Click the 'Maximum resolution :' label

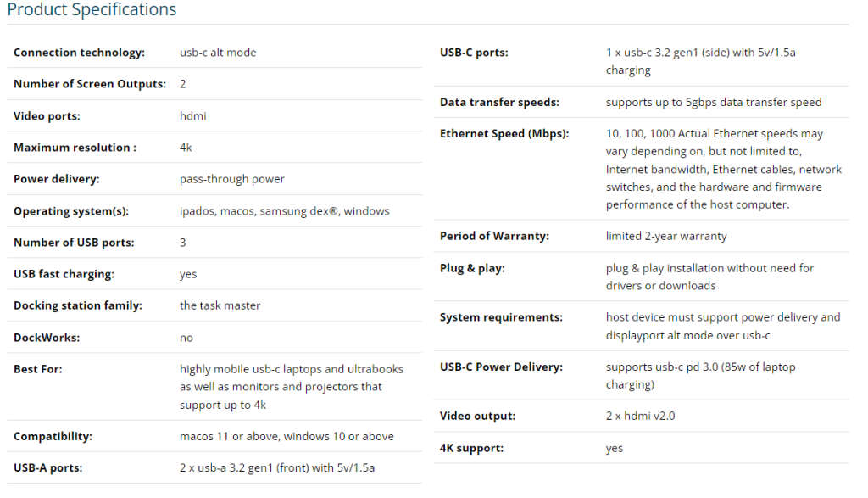(x=75, y=148)
